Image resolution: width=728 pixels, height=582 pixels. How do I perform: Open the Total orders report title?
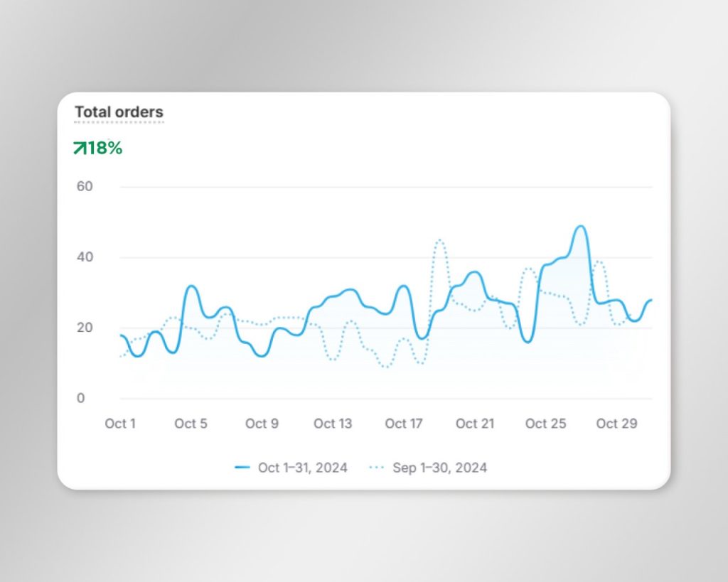coord(119,112)
